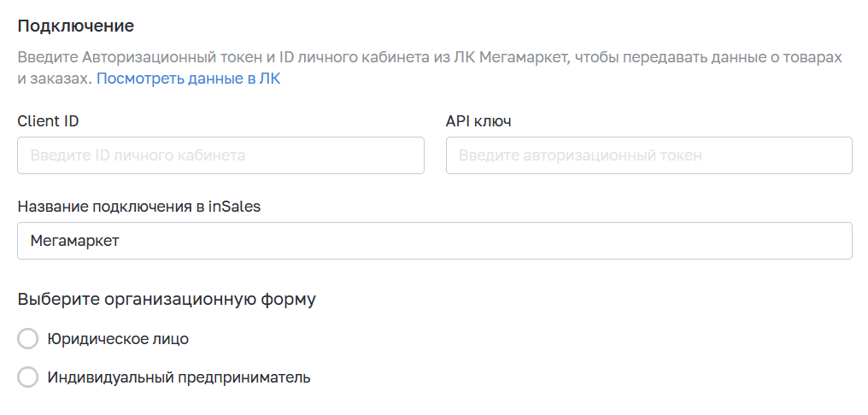Open the Посмотреть данные в ЛК link

188,79
